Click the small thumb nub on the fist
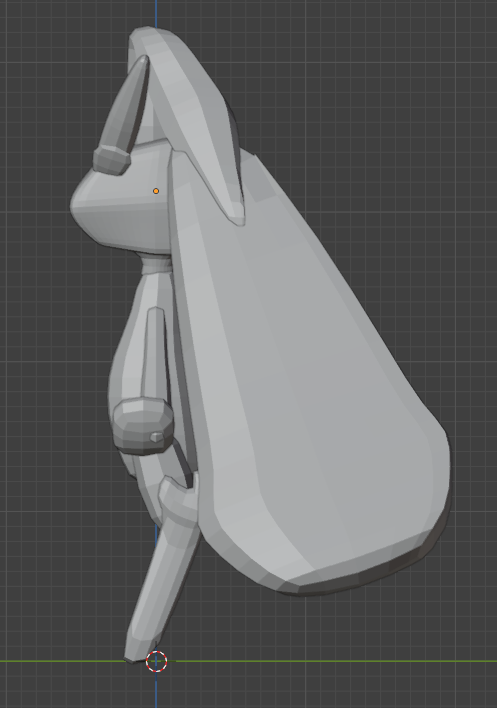Image resolution: width=497 pixels, height=708 pixels. click(157, 437)
